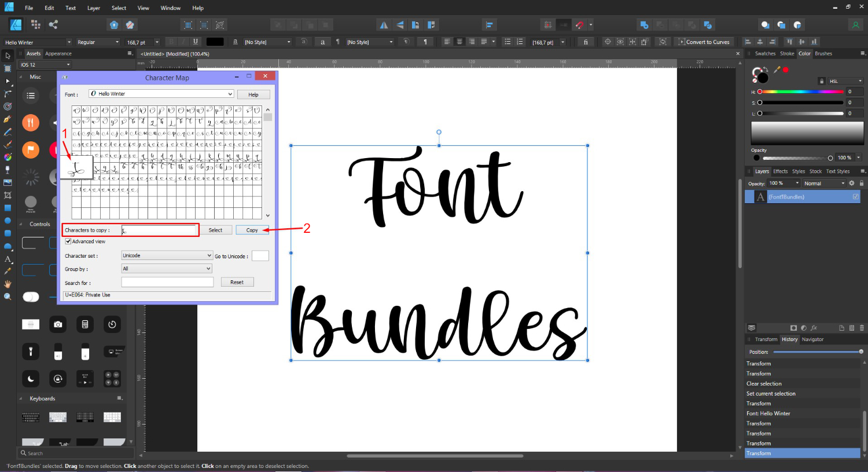The width and height of the screenshot is (868, 472).
Task: Click Convert to Curves button
Action: (704, 42)
